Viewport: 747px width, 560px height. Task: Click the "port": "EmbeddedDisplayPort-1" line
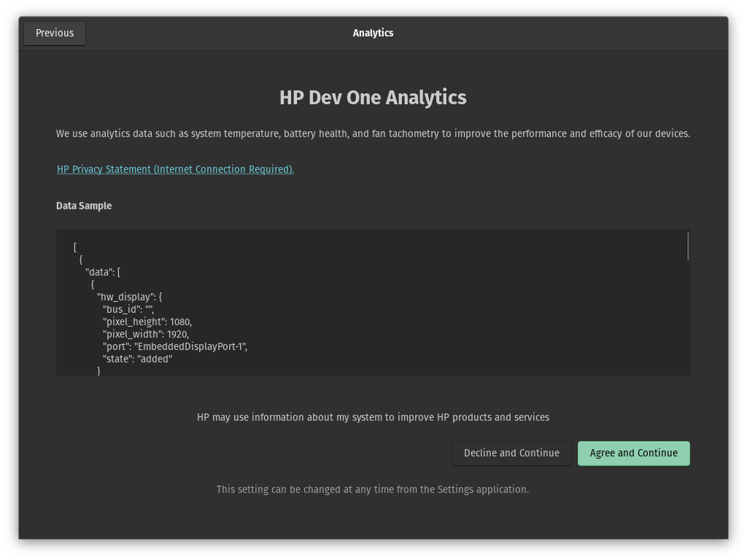(175, 346)
